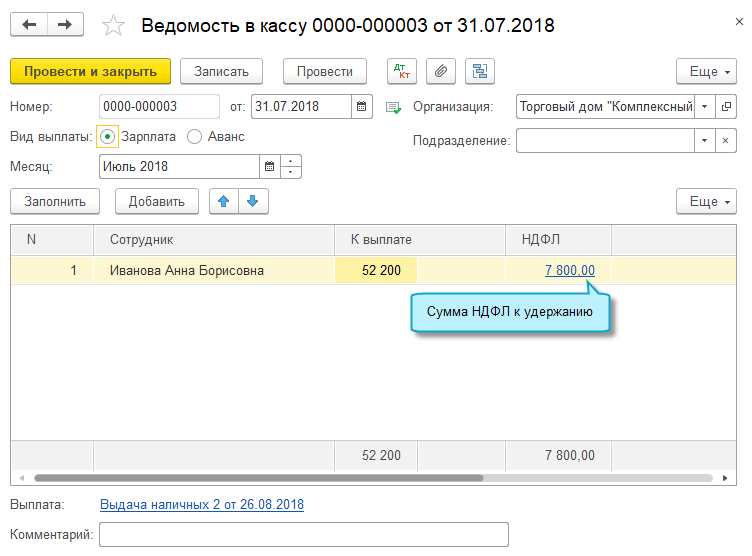Click the Сотрудник column header
This screenshot has height=556, width=752.
tap(214, 239)
